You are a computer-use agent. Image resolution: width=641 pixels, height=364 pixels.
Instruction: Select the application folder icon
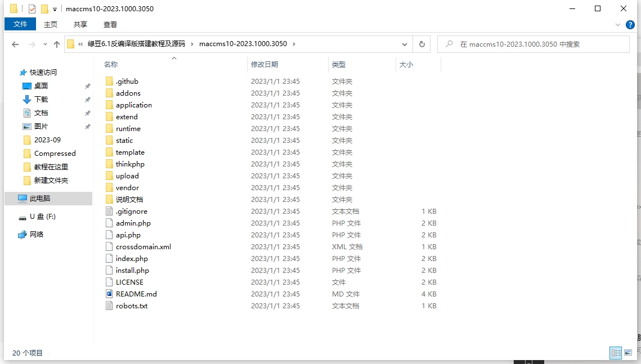[109, 105]
